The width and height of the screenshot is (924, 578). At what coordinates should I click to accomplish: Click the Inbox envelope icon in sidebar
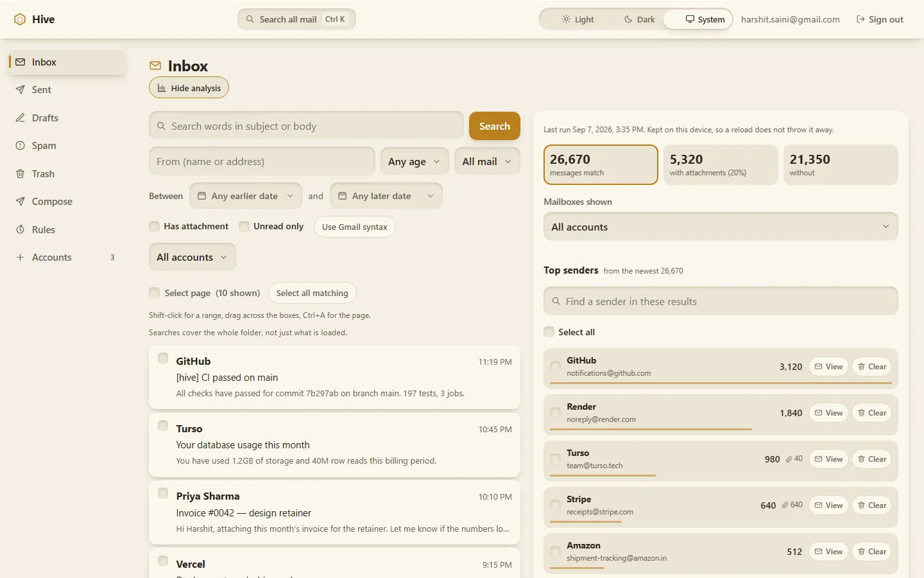click(20, 62)
